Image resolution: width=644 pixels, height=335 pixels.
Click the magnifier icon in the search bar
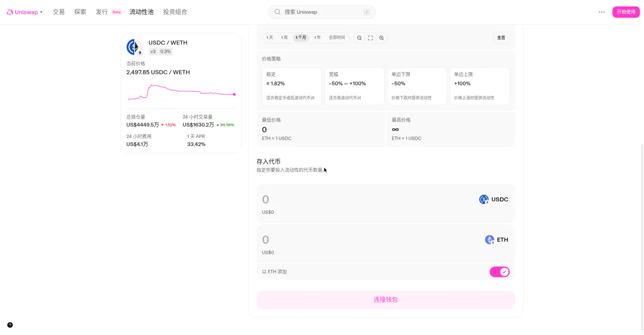pos(277,12)
